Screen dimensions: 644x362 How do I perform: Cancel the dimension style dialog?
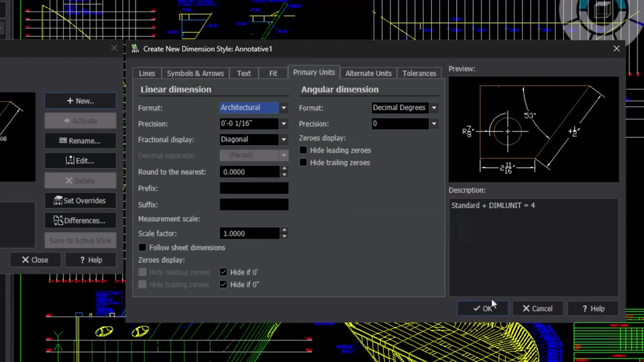coord(537,308)
